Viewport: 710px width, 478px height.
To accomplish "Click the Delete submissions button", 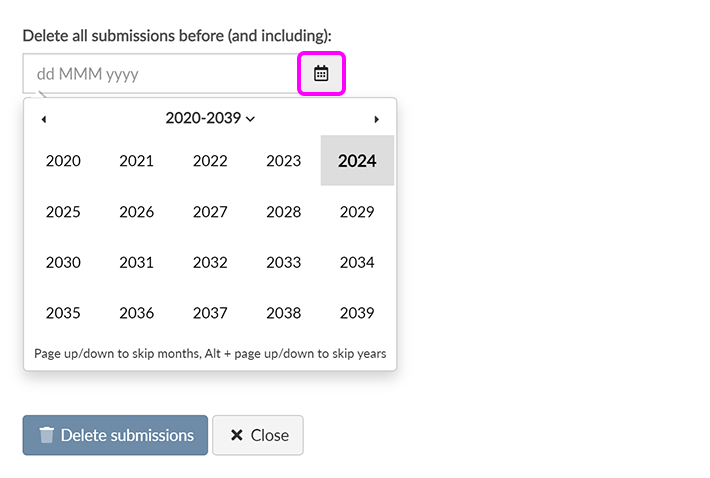I will coord(115,435).
